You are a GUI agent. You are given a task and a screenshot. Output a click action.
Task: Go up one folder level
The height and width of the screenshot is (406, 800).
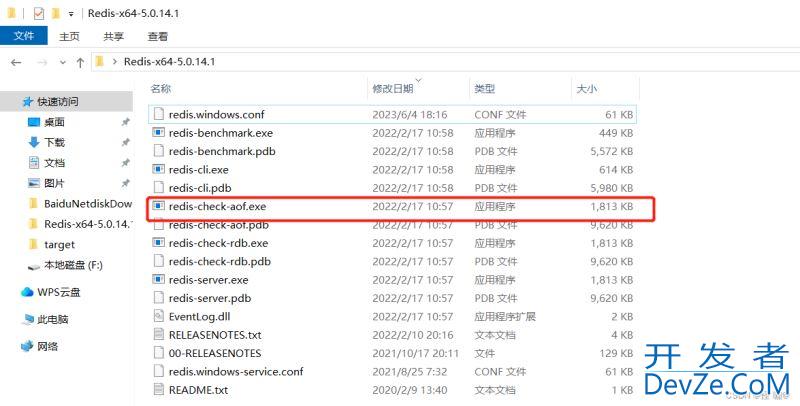(80, 62)
